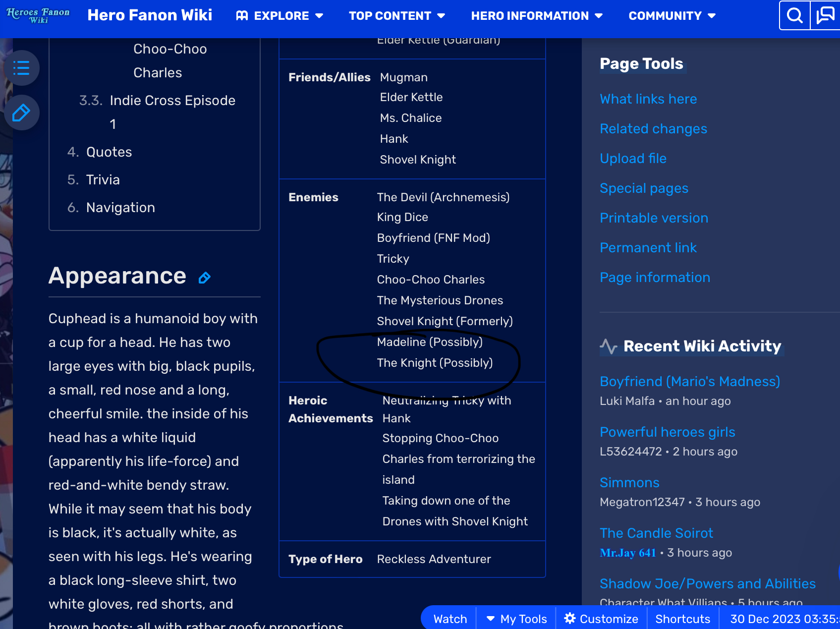
Task: Open The Candle Soirot page
Action: (656, 533)
